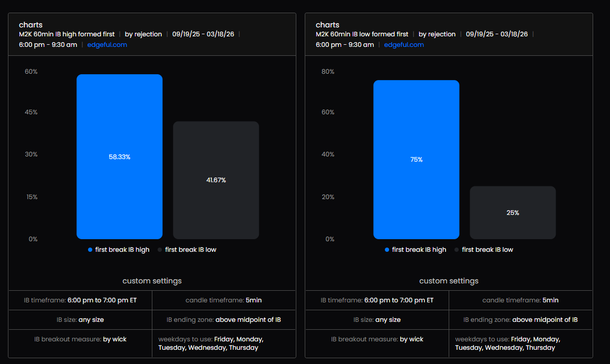Click the 60% axis label on left chart
The width and height of the screenshot is (610, 364).
[x=31, y=72]
